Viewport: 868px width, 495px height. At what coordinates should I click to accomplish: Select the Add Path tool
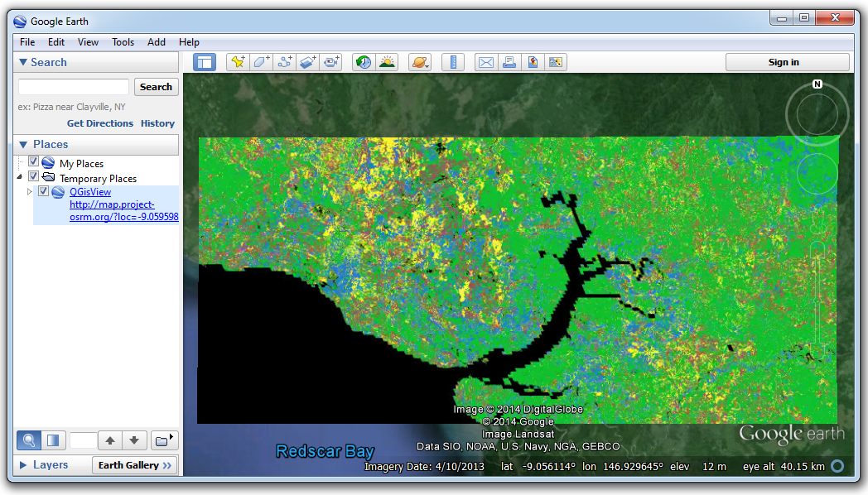pos(285,62)
